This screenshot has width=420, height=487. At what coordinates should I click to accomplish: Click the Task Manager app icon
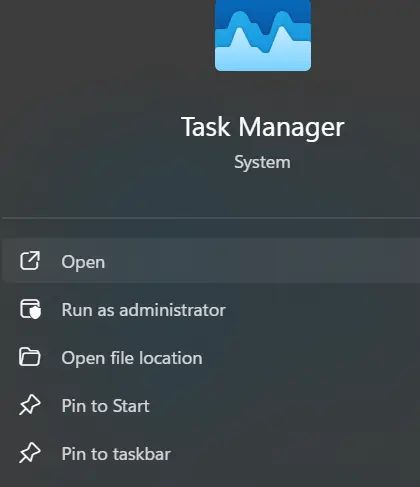(x=263, y=35)
